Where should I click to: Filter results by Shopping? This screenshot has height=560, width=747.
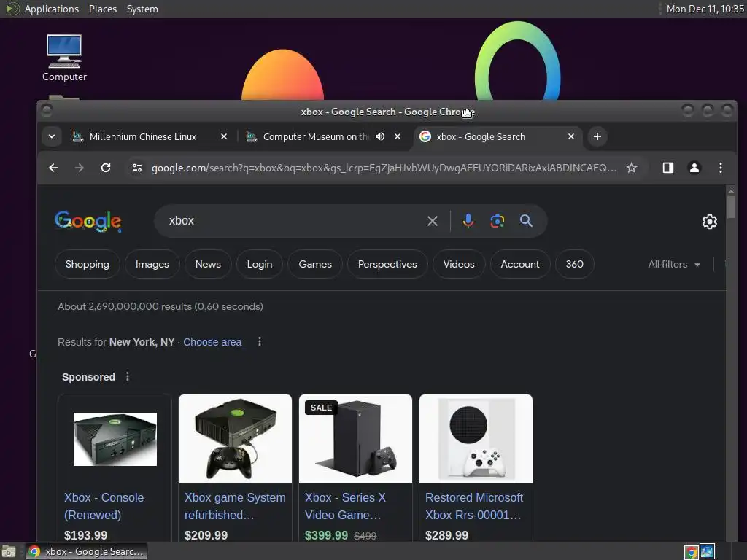[88, 264]
